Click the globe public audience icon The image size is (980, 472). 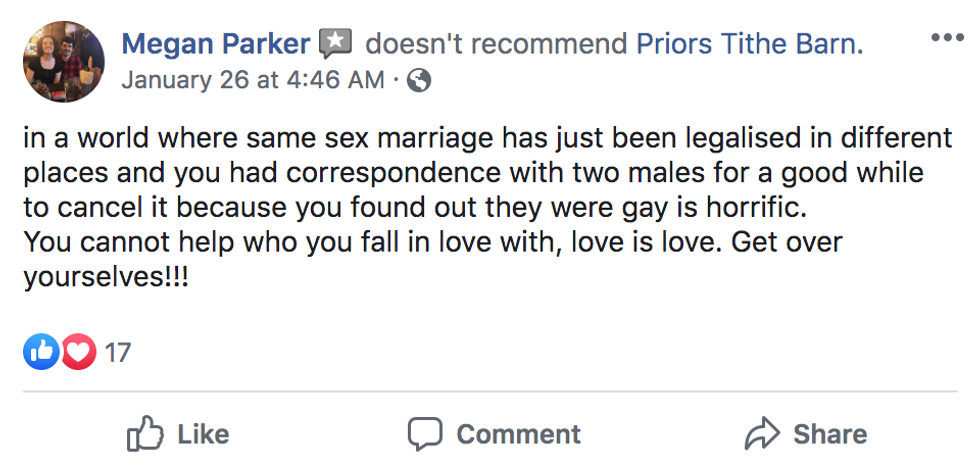(x=419, y=81)
